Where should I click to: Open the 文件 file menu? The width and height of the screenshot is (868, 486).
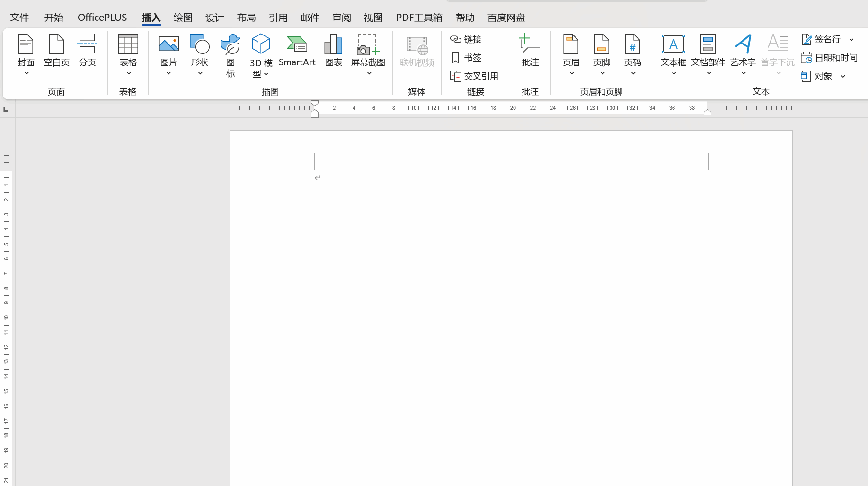[19, 18]
